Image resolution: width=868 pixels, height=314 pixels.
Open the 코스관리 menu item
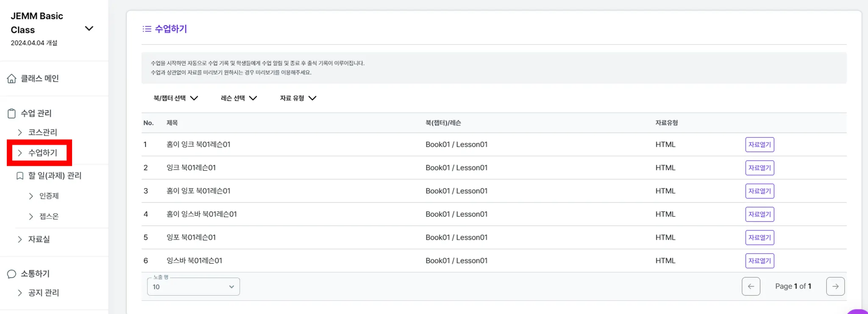click(x=43, y=132)
